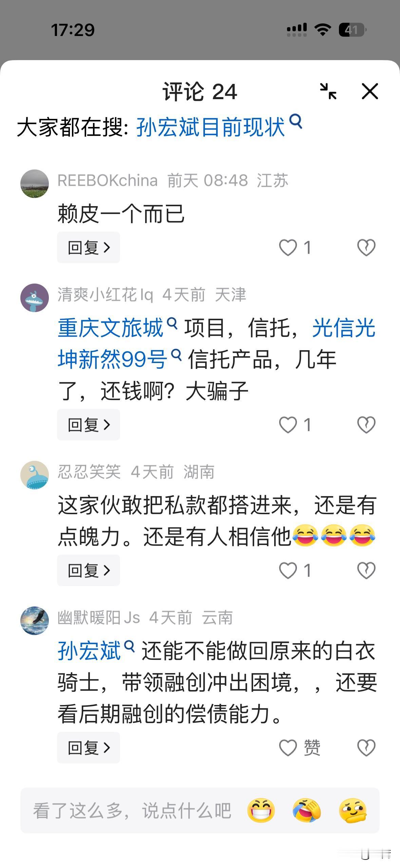400x868 pixels.
Task: Collapse the comments panel with shrink arrows icon
Action: [x=328, y=91]
